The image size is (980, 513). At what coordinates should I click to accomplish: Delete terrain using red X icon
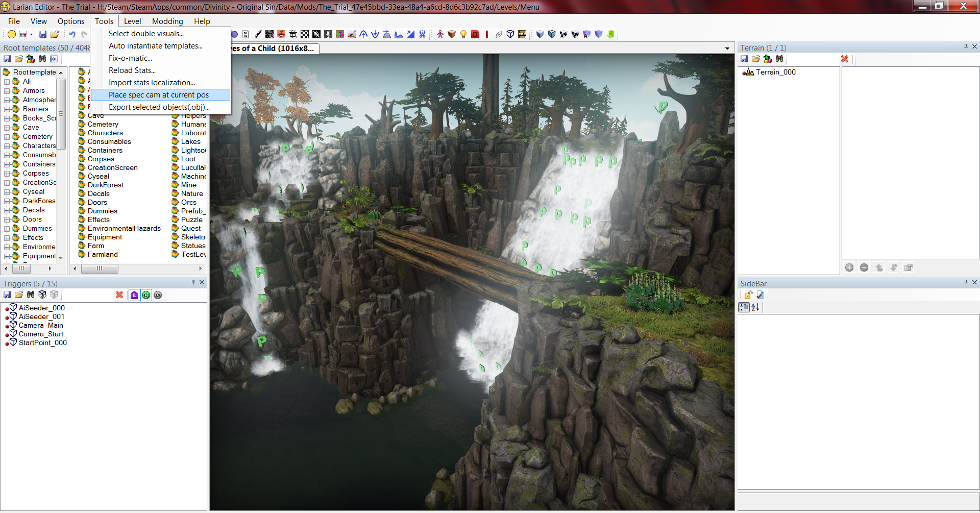click(x=845, y=59)
